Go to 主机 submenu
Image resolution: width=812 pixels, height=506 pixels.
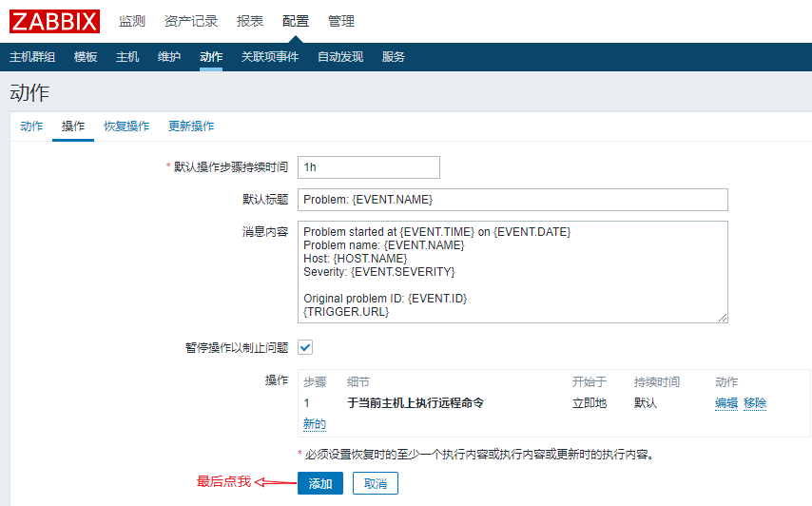[127, 57]
